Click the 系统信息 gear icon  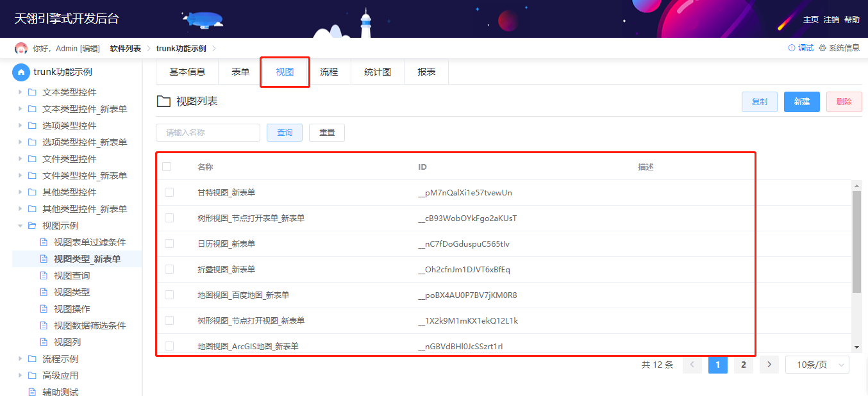[822, 48]
